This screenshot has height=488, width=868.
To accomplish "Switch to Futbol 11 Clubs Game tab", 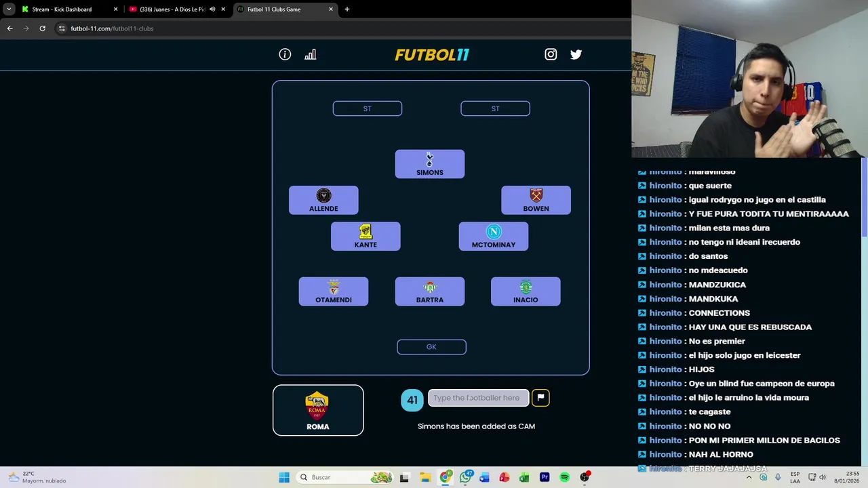I will coord(283,9).
